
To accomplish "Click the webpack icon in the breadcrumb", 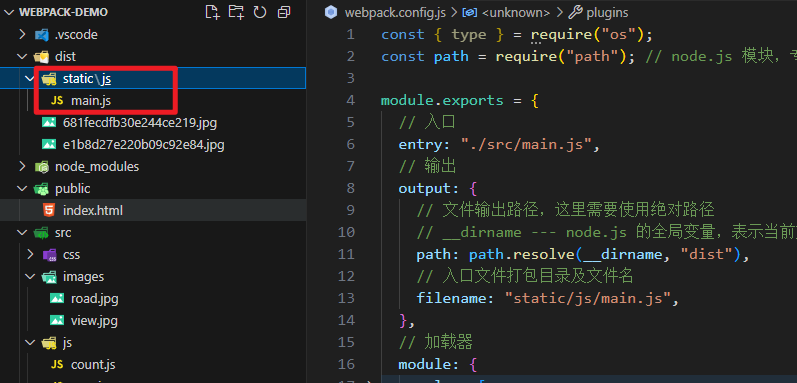I will 331,12.
